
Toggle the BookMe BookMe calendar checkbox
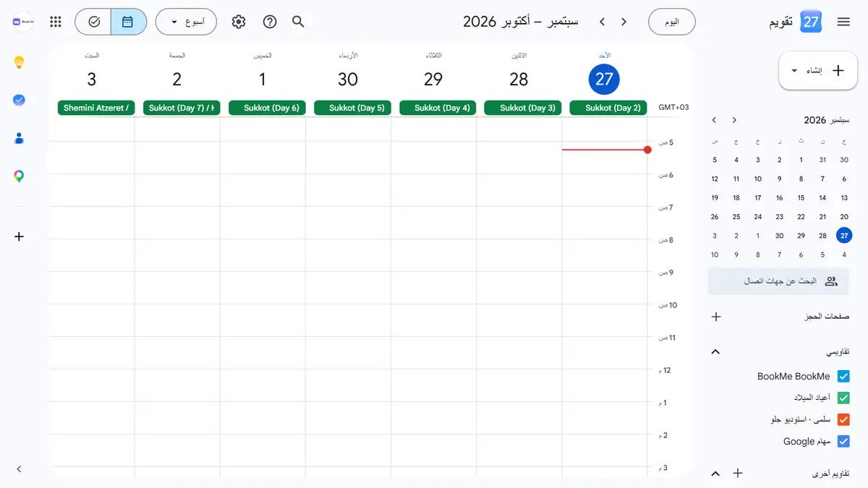843,377
